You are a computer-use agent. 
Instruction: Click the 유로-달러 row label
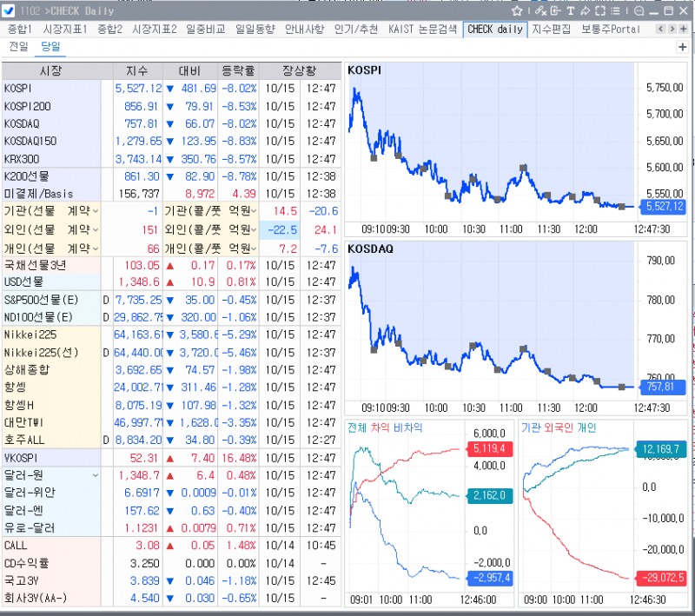tap(30, 527)
